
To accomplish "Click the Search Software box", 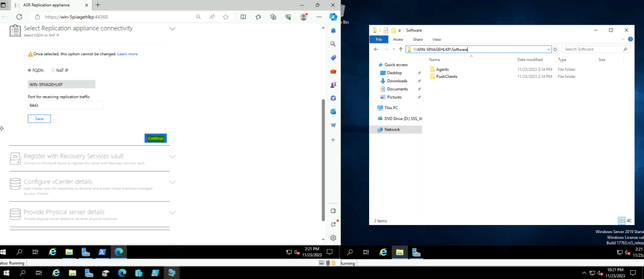I will 596,49.
